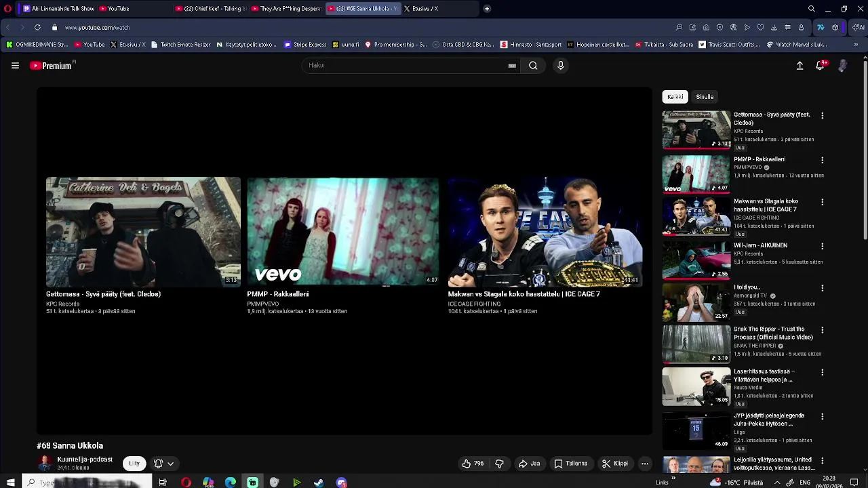Open Laserhitsaus testissä sidebar thumbnail
The height and width of the screenshot is (488, 868).
[x=696, y=386]
